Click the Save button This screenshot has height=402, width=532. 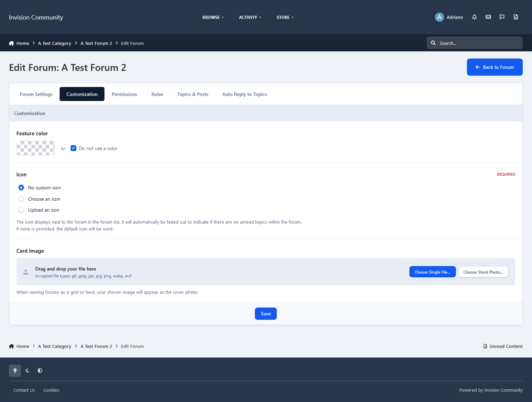click(x=265, y=314)
